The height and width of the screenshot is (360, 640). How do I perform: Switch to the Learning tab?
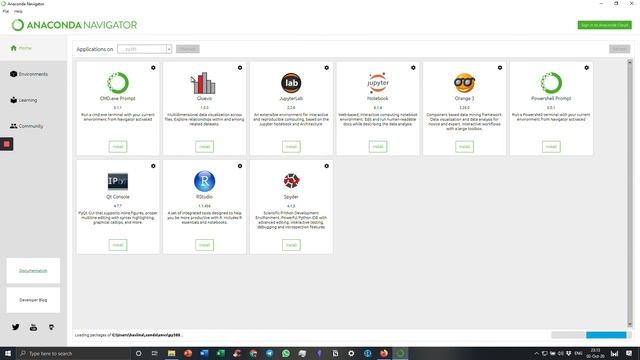click(x=33, y=100)
